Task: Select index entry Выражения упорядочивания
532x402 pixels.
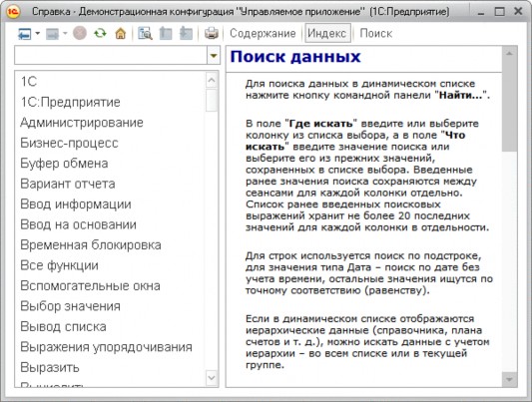Action: [106, 347]
